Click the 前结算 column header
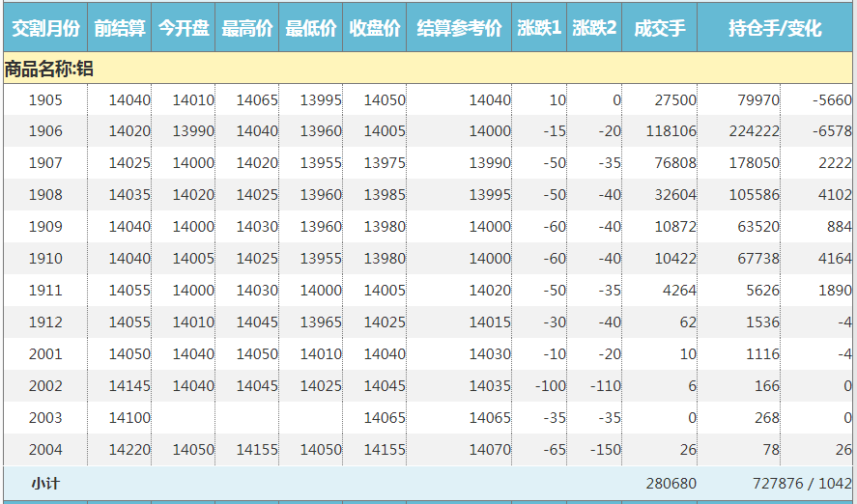This screenshot has width=857, height=504. coord(120,29)
